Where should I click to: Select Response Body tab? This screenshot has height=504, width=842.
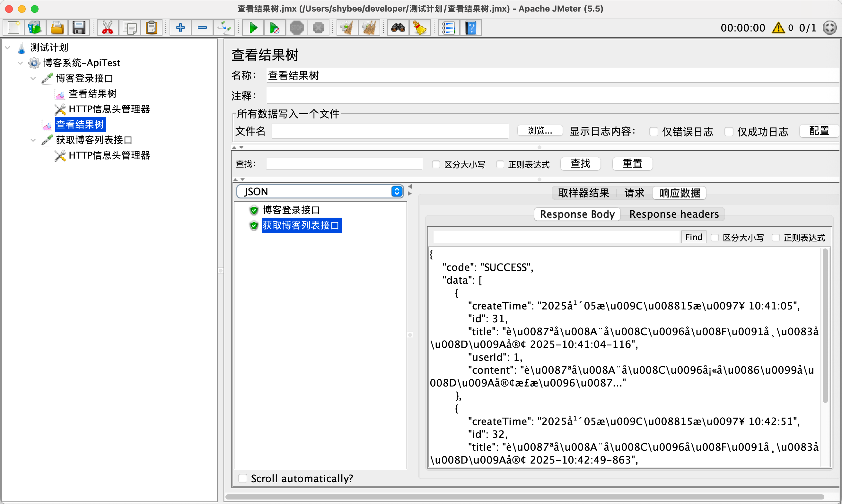577,214
